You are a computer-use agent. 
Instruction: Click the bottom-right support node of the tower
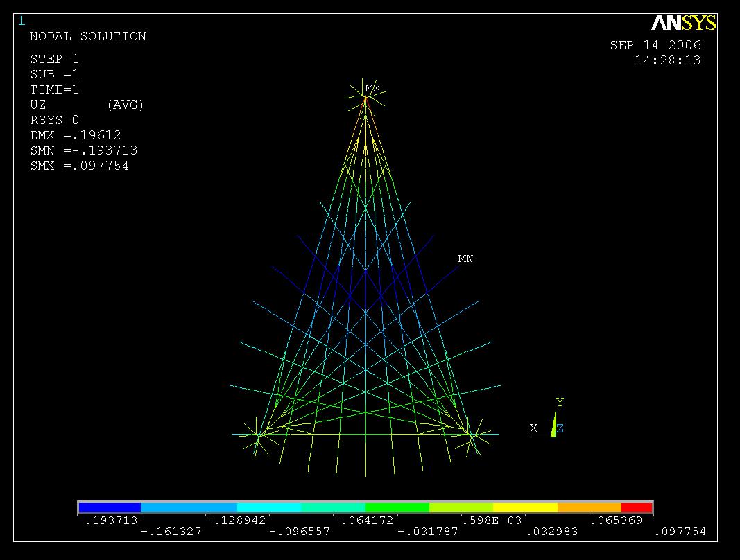coord(472,435)
